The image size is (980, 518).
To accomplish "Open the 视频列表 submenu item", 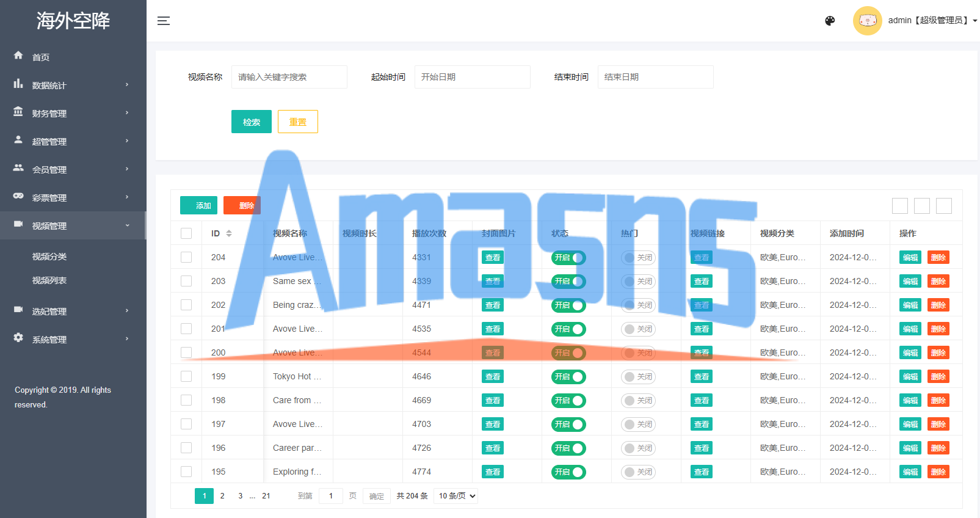I will point(49,280).
